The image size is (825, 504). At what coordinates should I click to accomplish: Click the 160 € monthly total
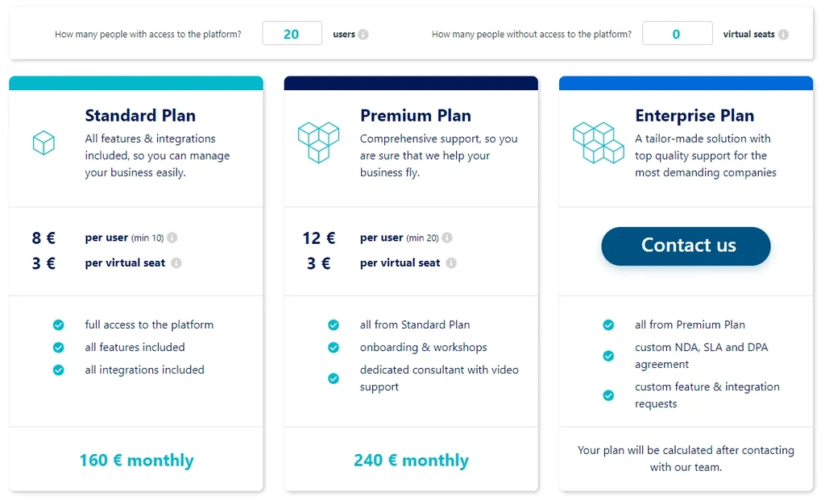point(137,461)
